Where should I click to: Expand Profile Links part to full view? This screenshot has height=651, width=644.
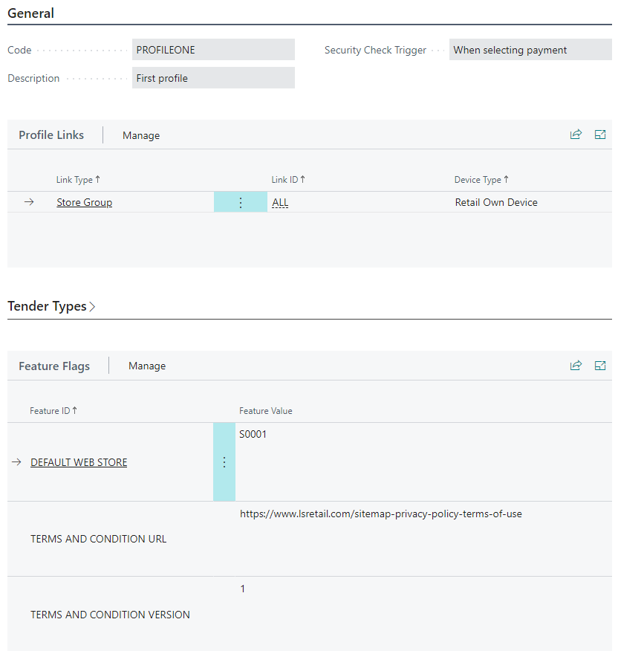pyautogui.click(x=600, y=135)
